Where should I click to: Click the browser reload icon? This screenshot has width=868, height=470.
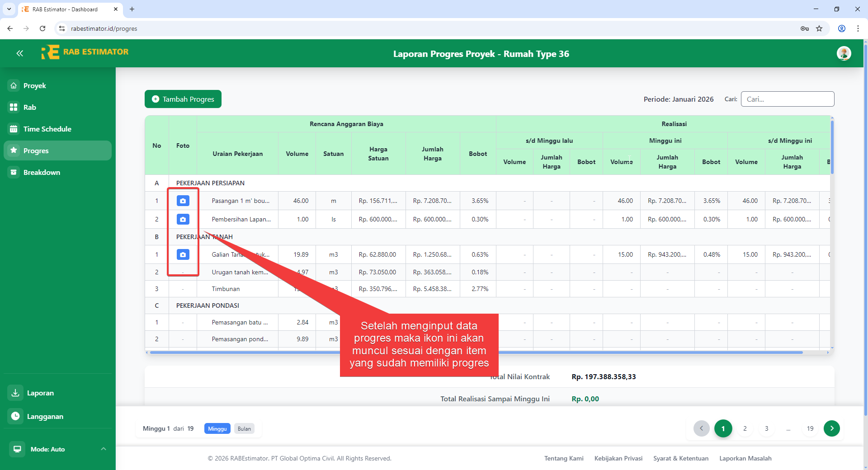[42, 28]
